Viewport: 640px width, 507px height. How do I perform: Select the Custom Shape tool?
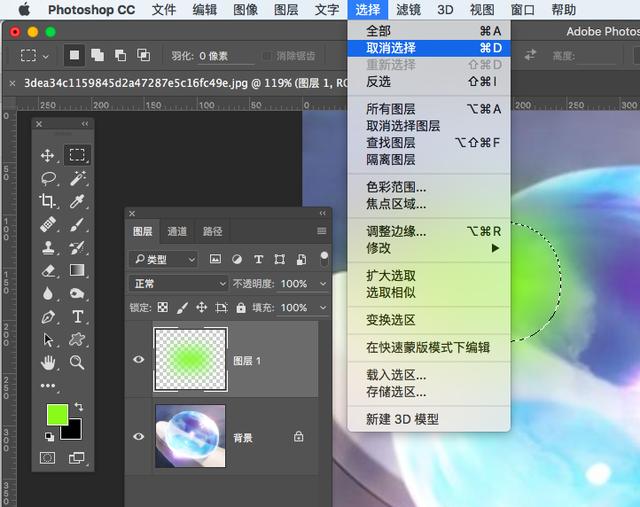[x=77, y=339]
